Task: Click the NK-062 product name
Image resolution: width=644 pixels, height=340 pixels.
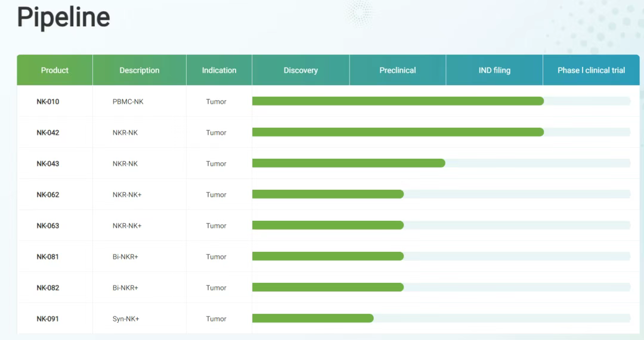Action: (x=48, y=194)
